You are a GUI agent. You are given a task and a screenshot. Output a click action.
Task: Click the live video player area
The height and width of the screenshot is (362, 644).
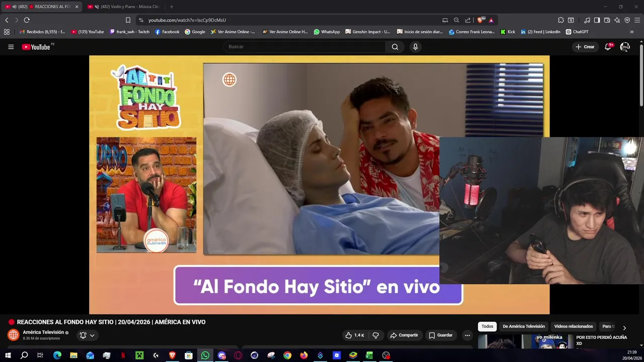pos(319,185)
